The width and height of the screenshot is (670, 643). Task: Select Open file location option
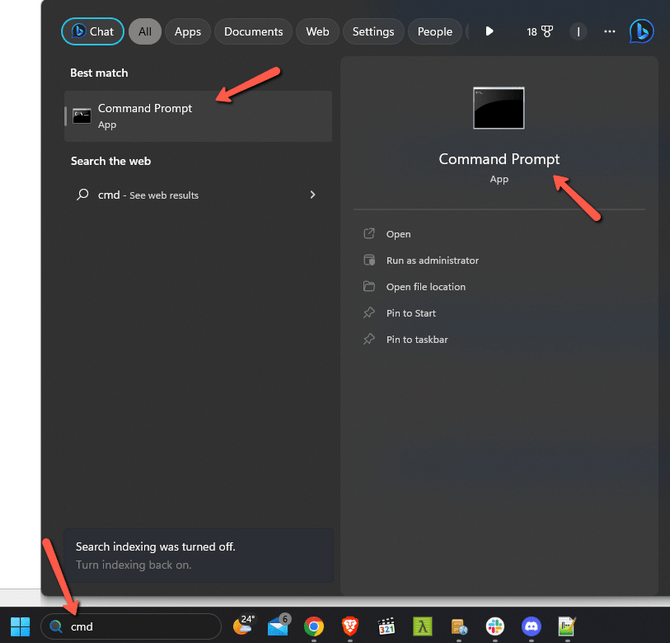coord(426,287)
